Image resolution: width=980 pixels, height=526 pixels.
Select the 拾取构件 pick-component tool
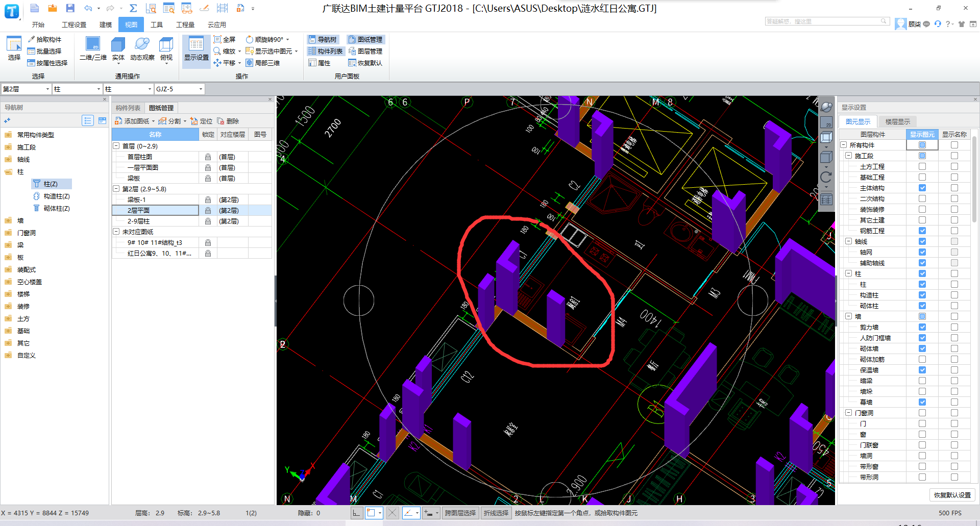pos(44,39)
